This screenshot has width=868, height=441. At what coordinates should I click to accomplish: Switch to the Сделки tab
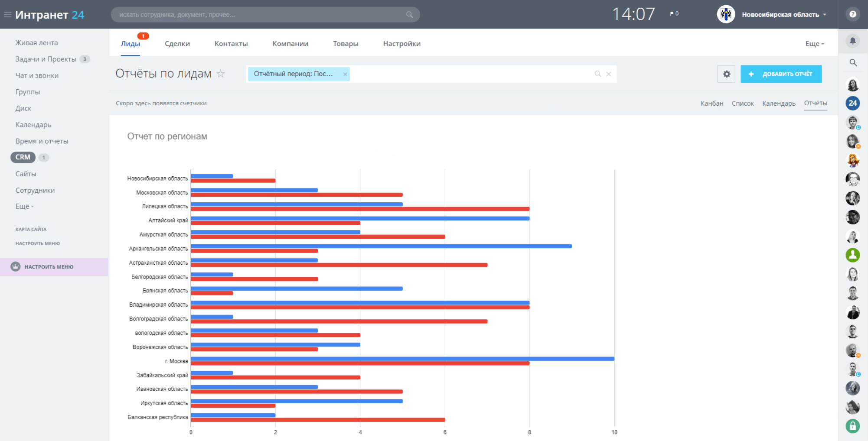177,44
